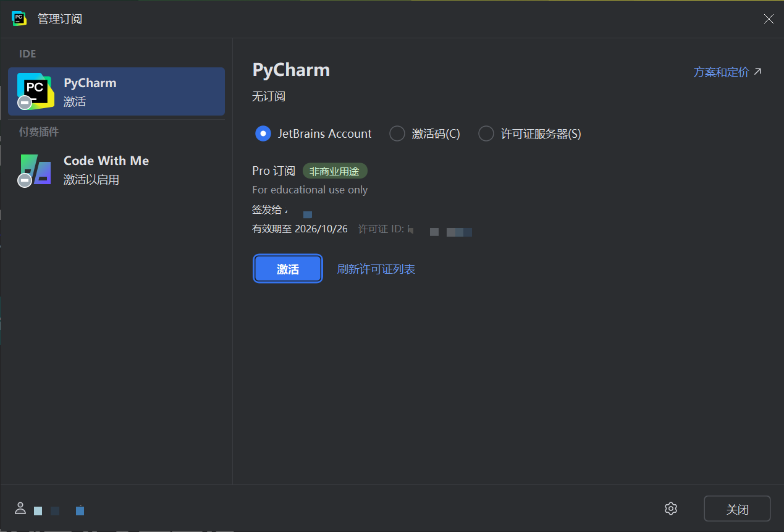The image size is (784, 532).
Task: Click the 有效期至 2026/10/26 text
Action: pyautogui.click(x=300, y=229)
